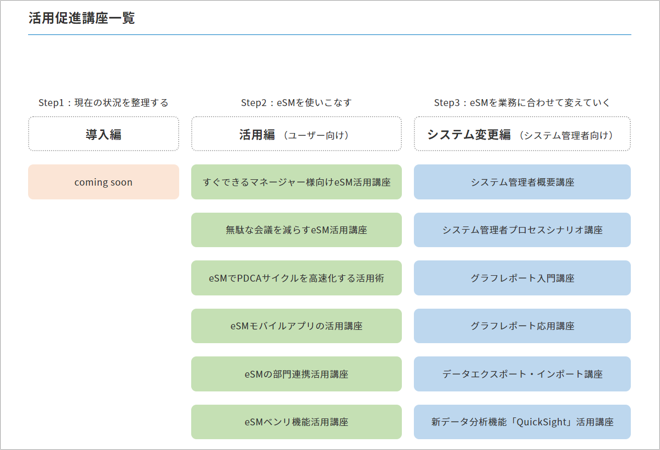
Task: Click the 活用編 (ユーザー向け) header
Action: 296,134
